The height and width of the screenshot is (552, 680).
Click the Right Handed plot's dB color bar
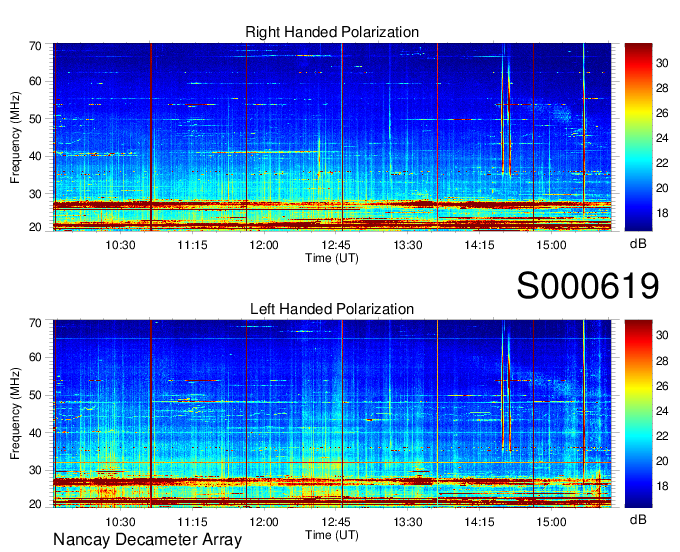click(638, 137)
